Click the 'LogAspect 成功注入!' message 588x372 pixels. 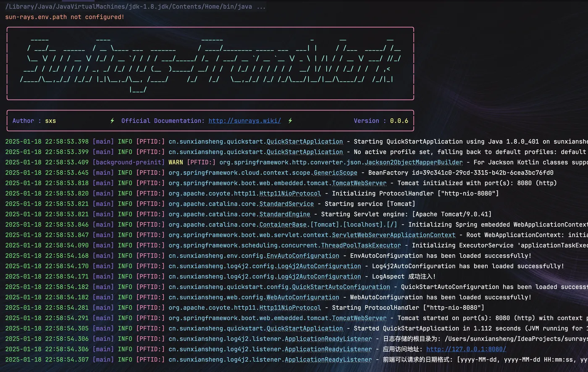click(x=404, y=276)
